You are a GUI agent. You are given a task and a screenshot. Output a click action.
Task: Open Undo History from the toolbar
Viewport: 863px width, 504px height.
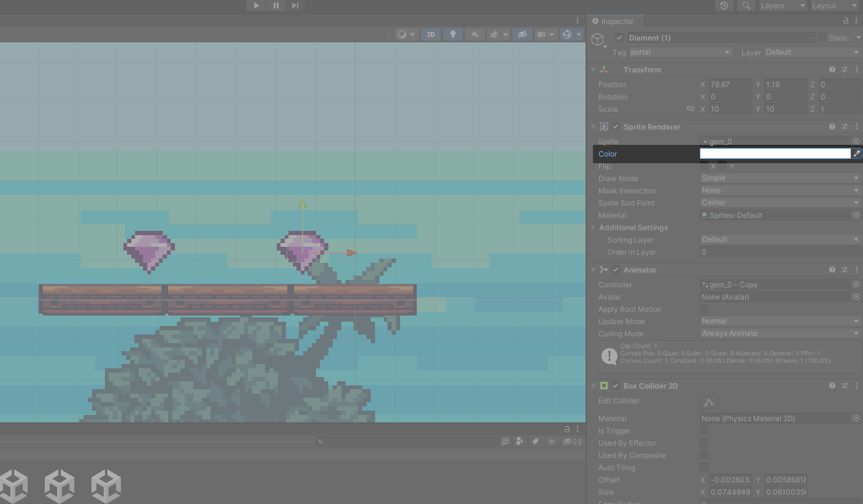724,6
